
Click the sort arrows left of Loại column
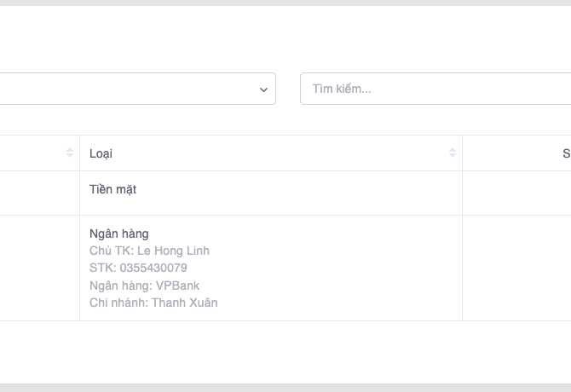tap(70, 153)
